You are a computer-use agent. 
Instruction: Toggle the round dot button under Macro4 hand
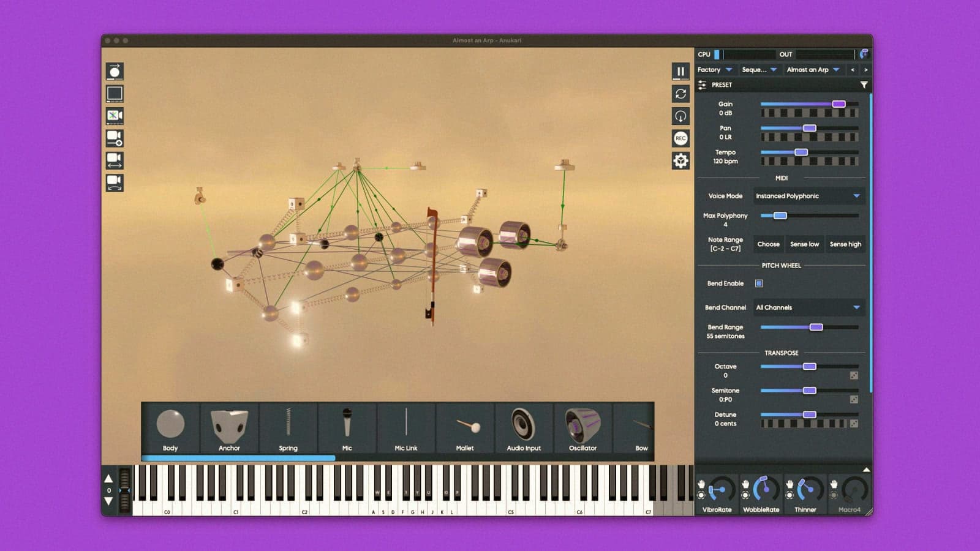(x=834, y=495)
